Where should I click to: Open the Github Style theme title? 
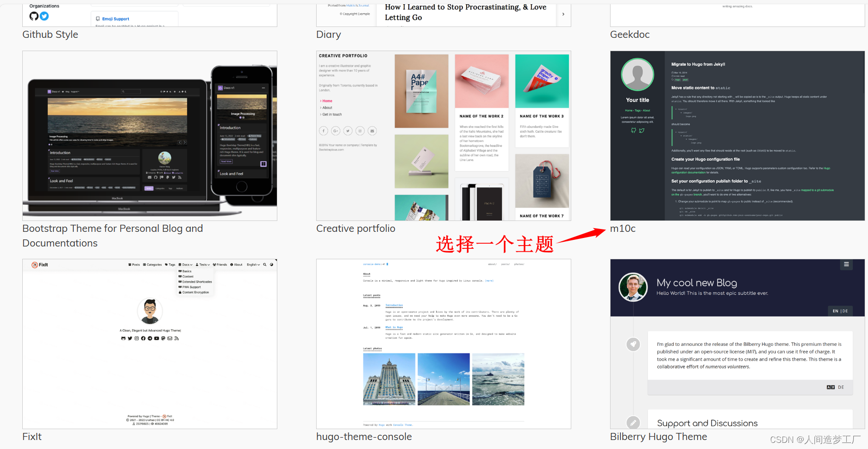[50, 35]
